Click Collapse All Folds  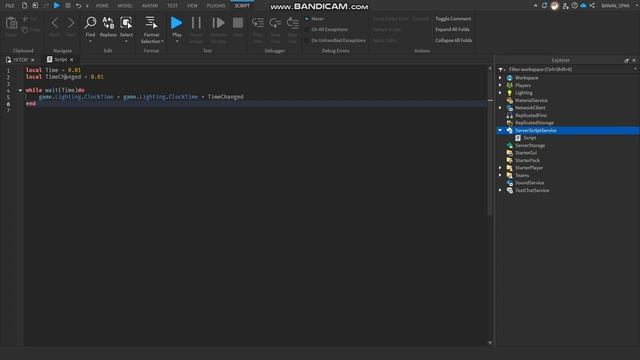[x=453, y=40]
